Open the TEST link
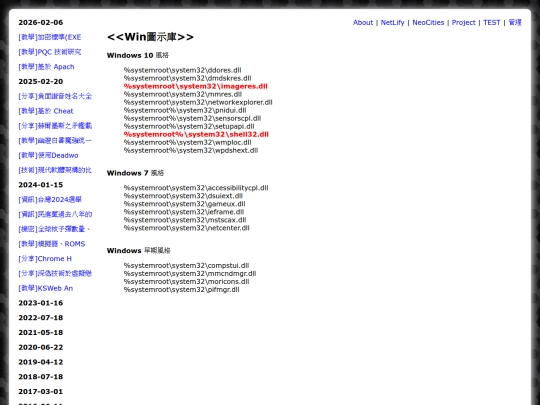The width and height of the screenshot is (540, 405). coord(491,22)
